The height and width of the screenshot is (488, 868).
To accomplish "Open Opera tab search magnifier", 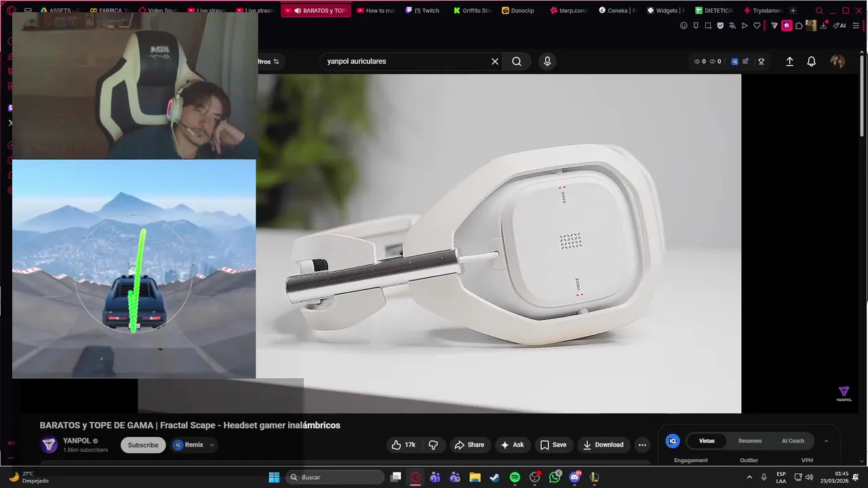I will coord(819,10).
